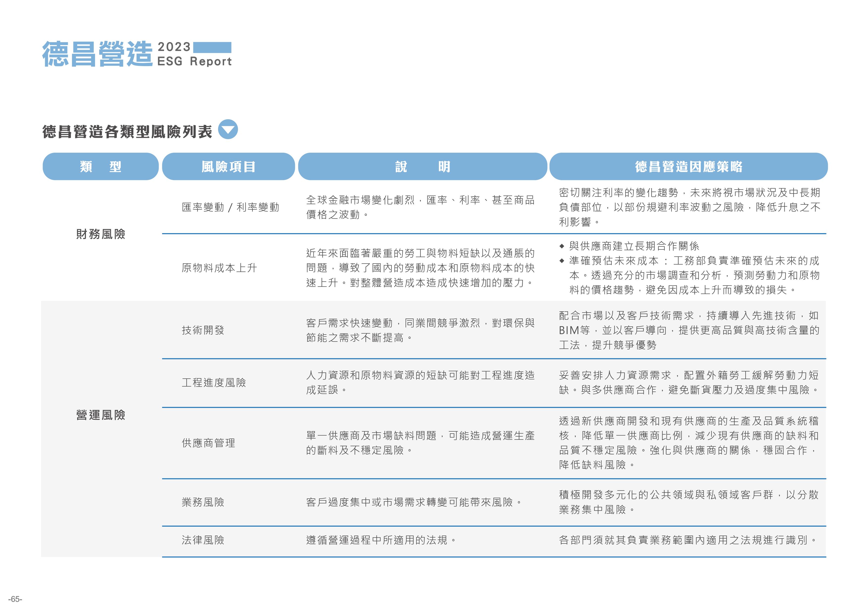Screen dimensions: 868x614
Task: Click the 營運風險 category label
Action: point(100,415)
